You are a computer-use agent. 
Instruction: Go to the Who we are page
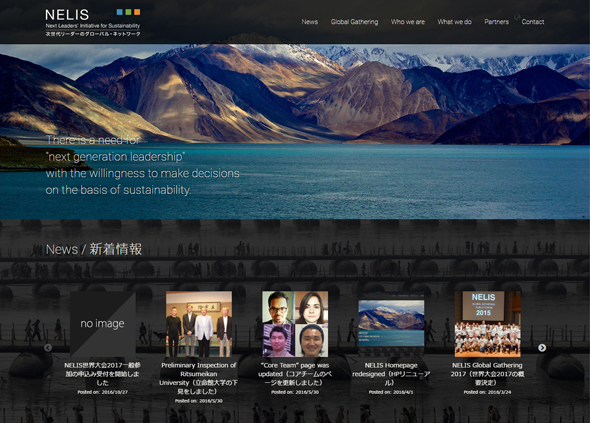[408, 22]
